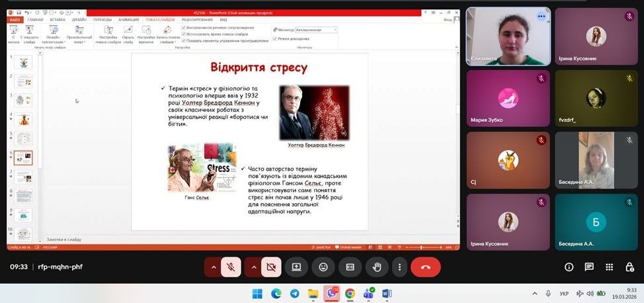Expand the Монитор dropdown list
Screen dimensions: 644x303
(x=335, y=30)
